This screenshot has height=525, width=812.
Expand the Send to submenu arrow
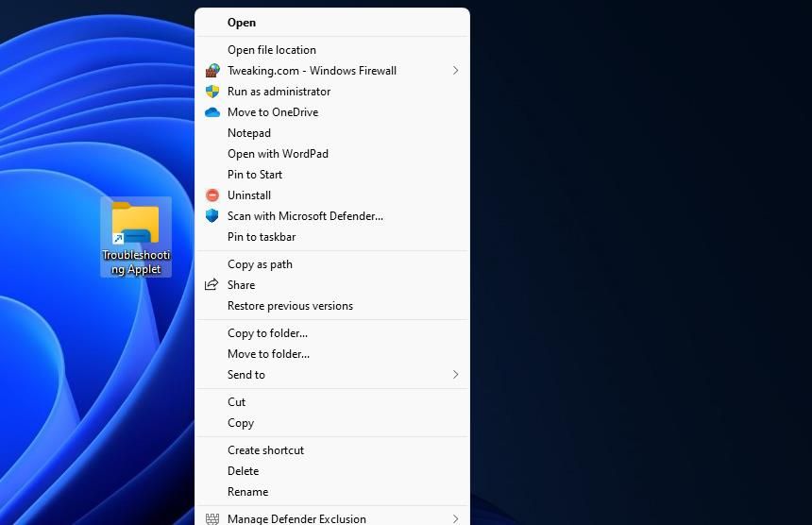pyautogui.click(x=455, y=374)
